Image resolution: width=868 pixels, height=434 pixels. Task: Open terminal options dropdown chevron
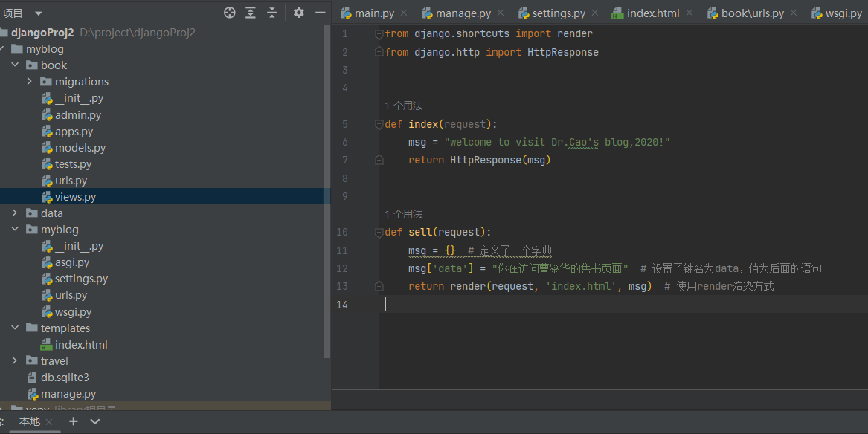click(x=94, y=421)
